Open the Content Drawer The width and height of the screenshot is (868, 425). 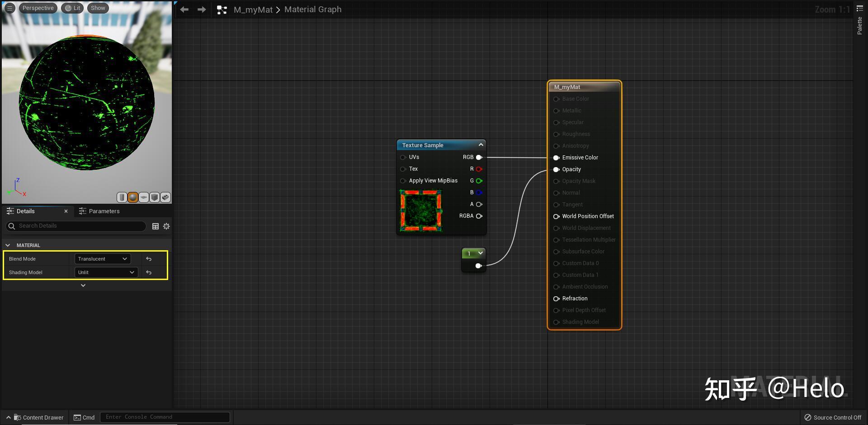click(x=35, y=417)
